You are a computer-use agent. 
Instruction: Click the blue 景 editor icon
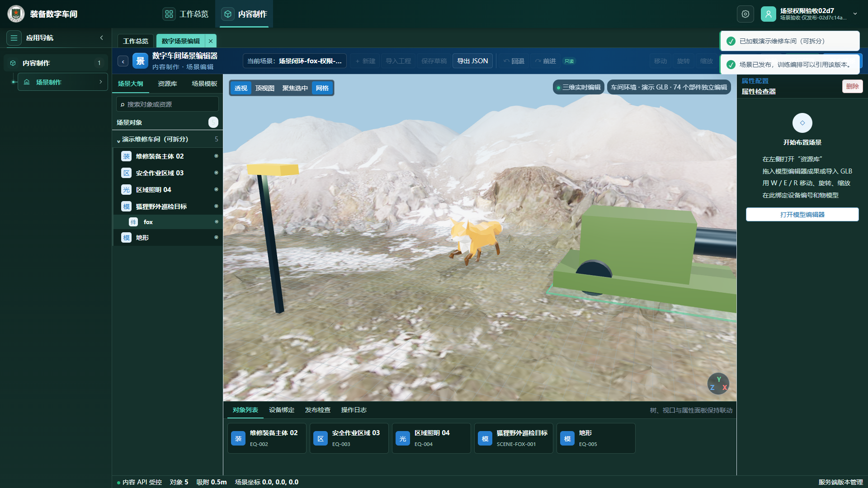140,61
